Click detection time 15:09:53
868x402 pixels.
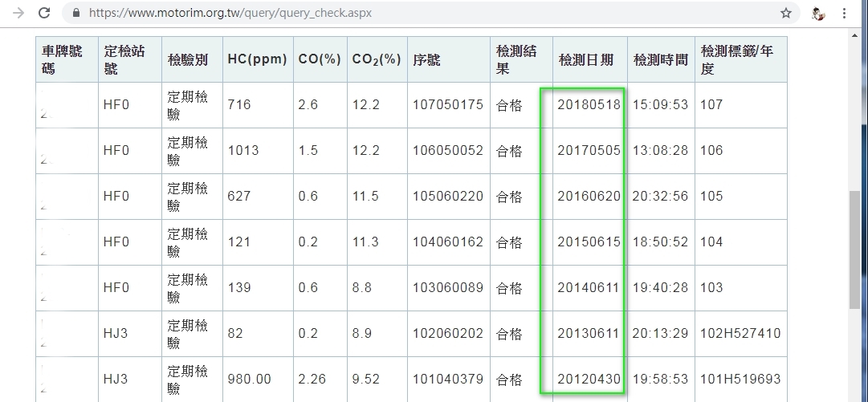[660, 104]
